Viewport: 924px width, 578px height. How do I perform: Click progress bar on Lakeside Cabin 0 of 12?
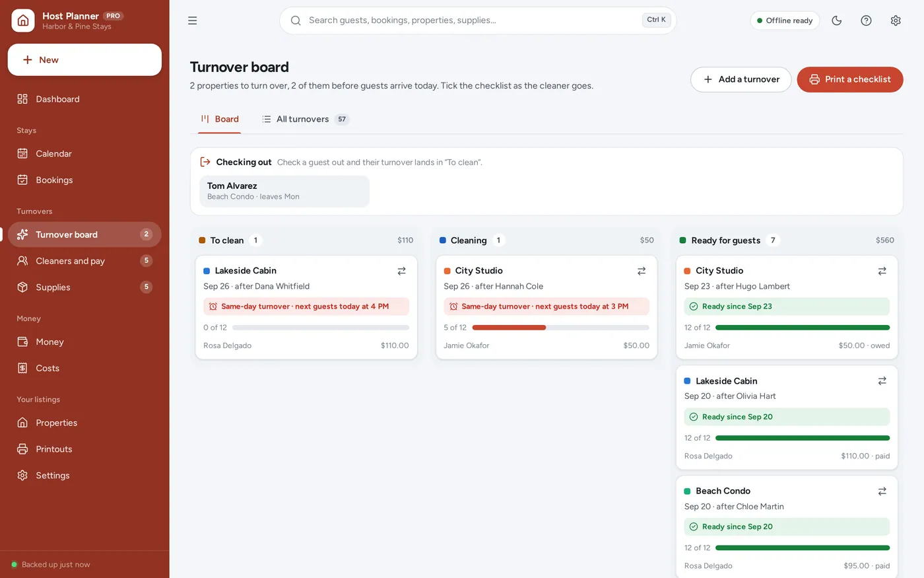click(321, 328)
